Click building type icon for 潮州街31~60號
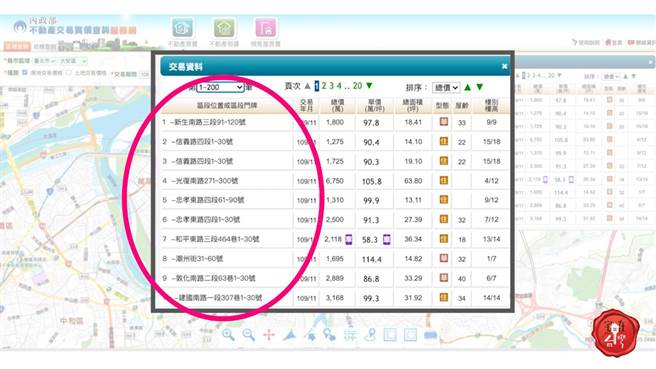 point(443,258)
